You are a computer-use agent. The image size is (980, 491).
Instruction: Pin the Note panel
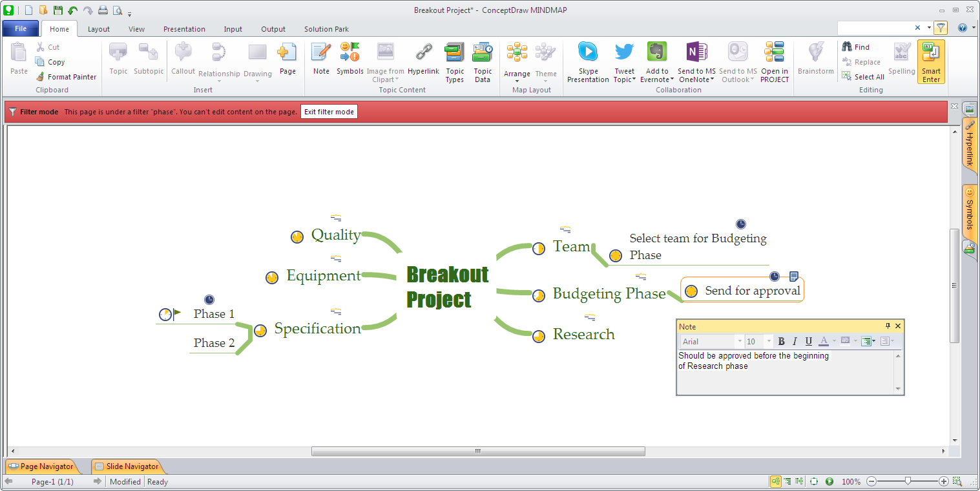tap(887, 326)
